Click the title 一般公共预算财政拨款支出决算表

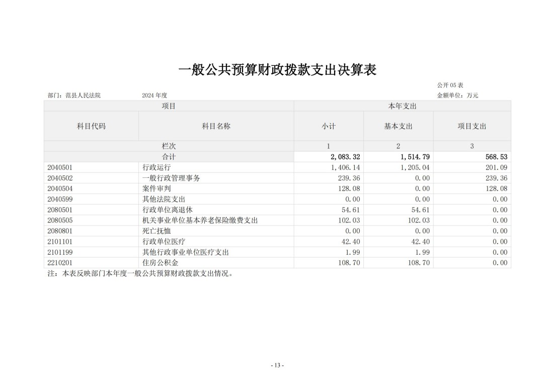(277, 70)
